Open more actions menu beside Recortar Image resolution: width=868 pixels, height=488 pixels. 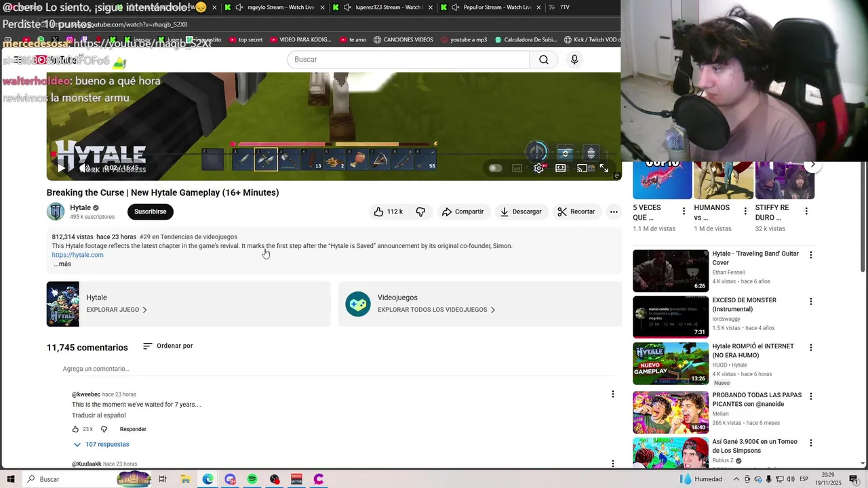[x=614, y=211]
